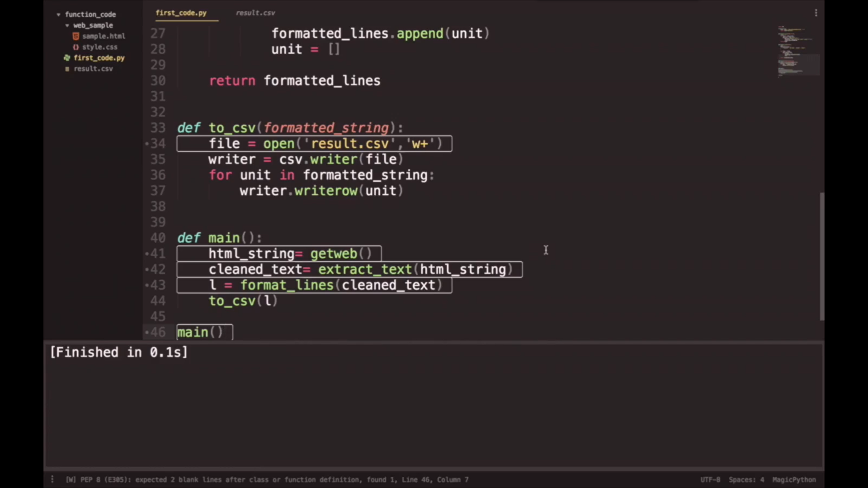Click 'format_lines' call on line 43
Screen dimensions: 868x488
287,285
